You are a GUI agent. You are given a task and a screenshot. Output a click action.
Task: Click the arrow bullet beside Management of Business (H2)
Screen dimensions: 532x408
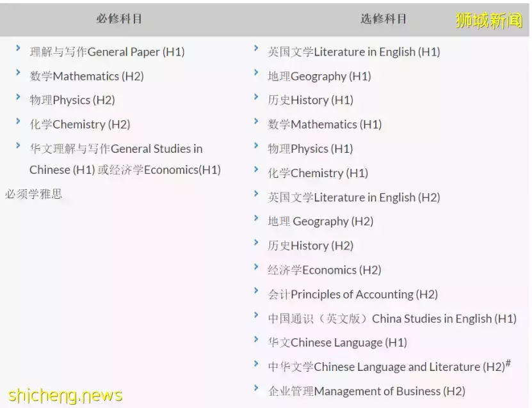(x=256, y=388)
